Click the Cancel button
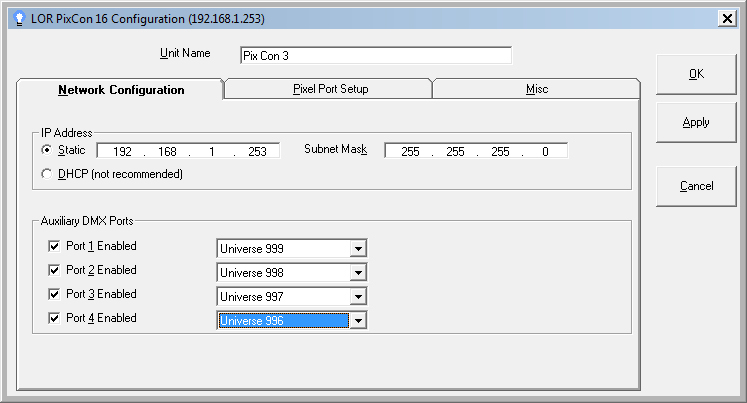747x403 pixels. tap(696, 186)
